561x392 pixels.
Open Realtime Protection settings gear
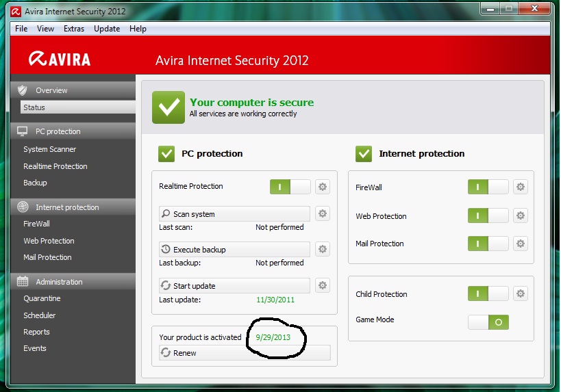323,187
